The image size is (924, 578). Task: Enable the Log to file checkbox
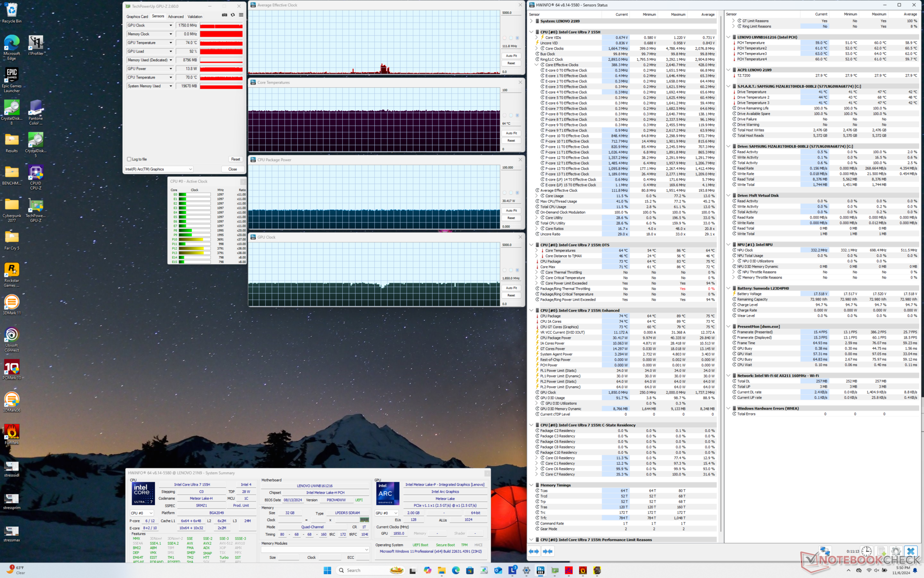pyautogui.click(x=129, y=159)
